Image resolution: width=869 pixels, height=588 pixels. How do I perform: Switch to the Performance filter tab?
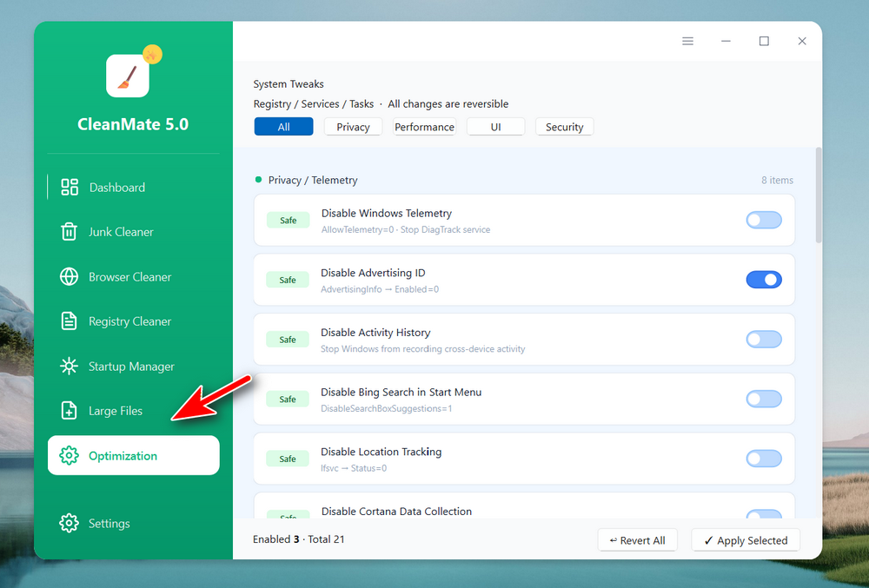[424, 127]
